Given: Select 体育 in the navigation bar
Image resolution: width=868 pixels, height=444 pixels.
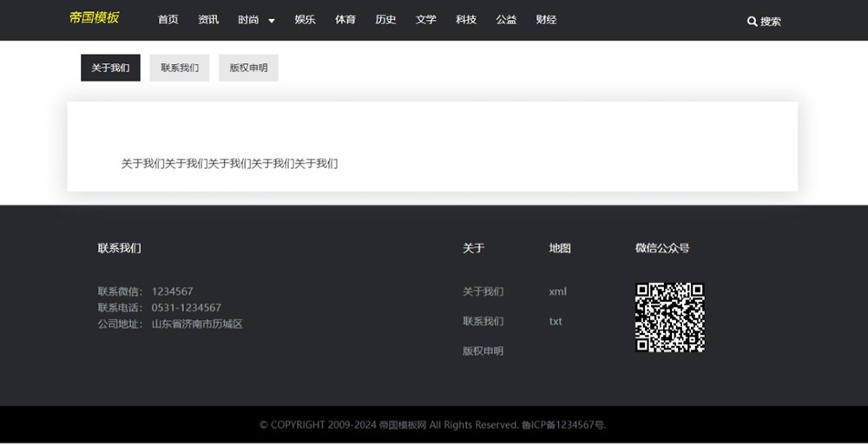Looking at the screenshot, I should tap(345, 20).
